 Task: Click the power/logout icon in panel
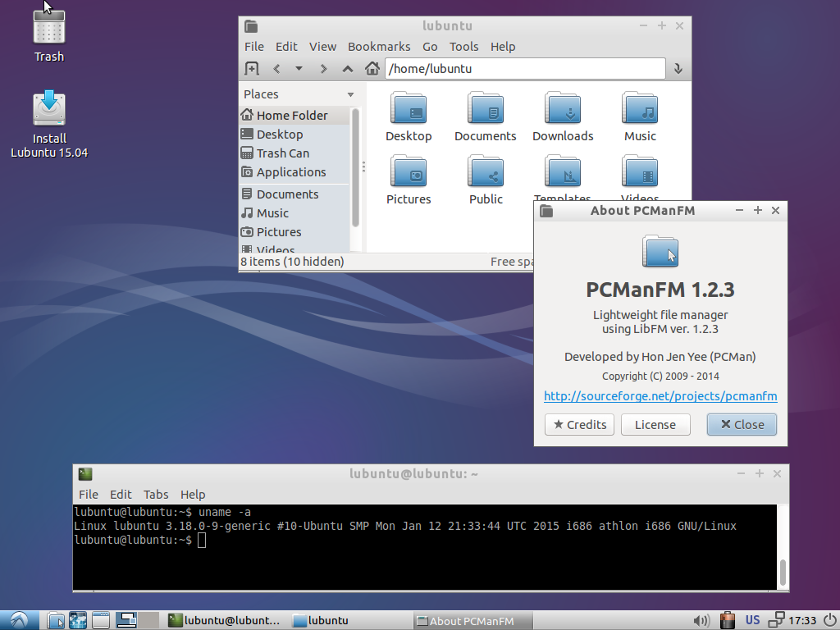pyautogui.click(x=829, y=620)
